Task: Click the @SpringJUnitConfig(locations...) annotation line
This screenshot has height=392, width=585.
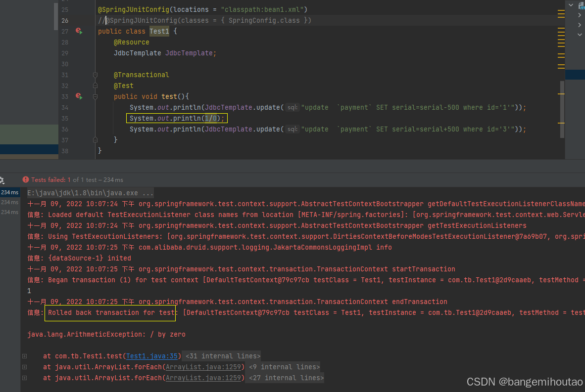Action: [202, 9]
